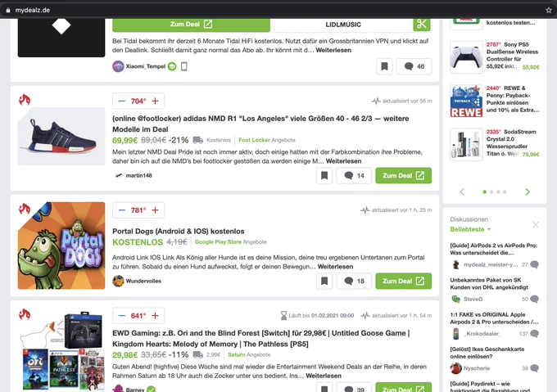
Task: Go to the adidas deal with Zum Deal
Action: click(x=404, y=176)
